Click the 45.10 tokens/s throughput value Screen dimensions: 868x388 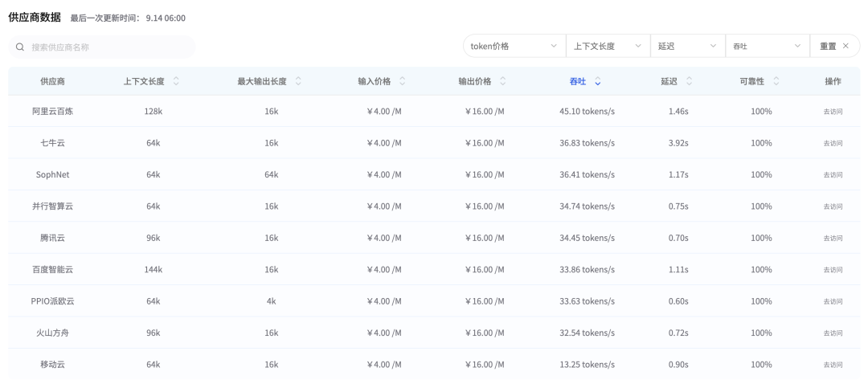(x=588, y=111)
